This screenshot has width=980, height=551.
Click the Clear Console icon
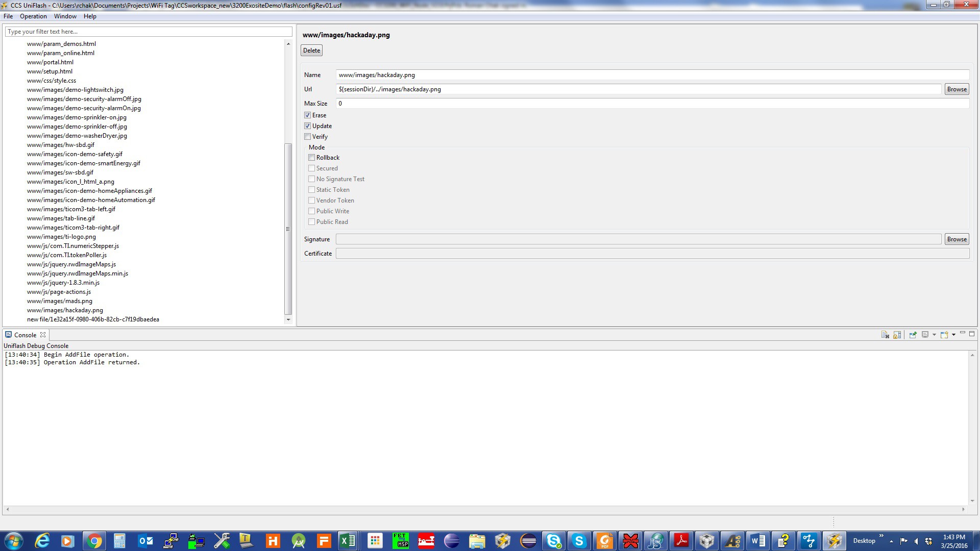pos(885,335)
